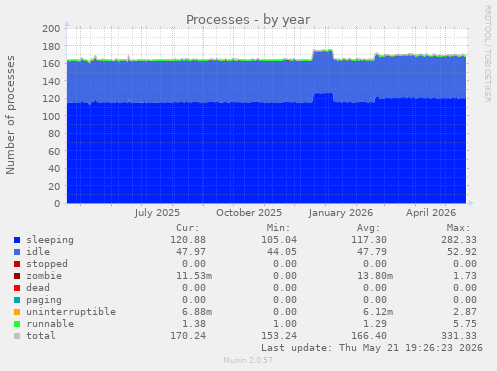The image size is (497, 371).
Task: Click the 'uninterruptible' legend label
Action: click(x=71, y=312)
